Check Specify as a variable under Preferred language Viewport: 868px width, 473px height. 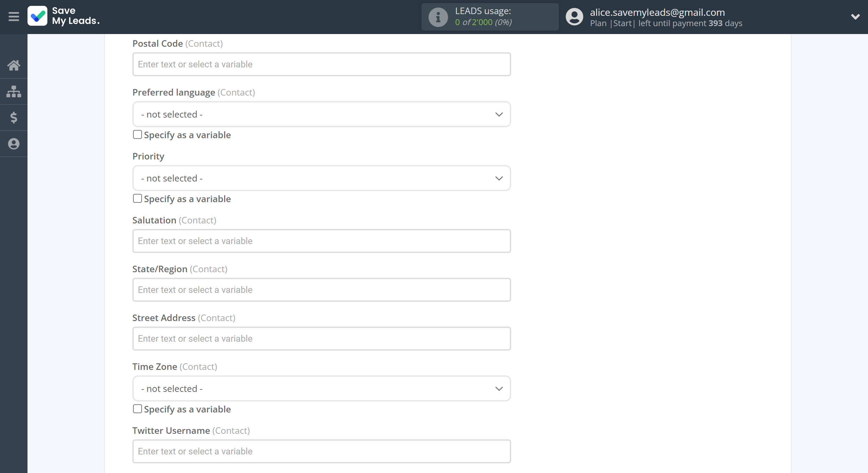point(138,134)
